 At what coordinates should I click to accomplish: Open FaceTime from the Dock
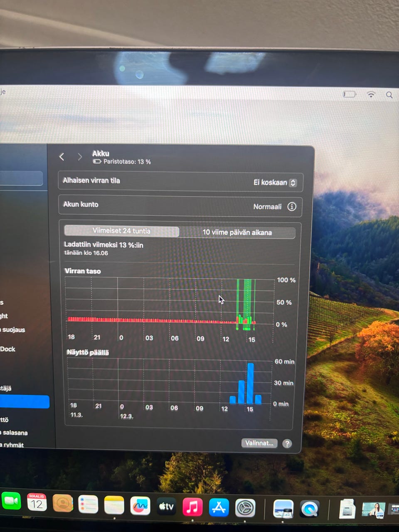pyautogui.click(x=11, y=501)
